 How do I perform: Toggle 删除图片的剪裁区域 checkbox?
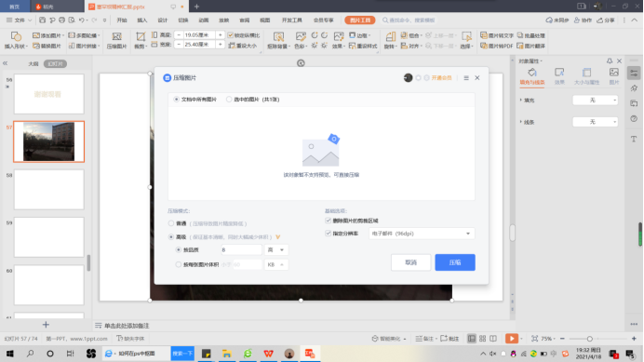pyautogui.click(x=329, y=221)
